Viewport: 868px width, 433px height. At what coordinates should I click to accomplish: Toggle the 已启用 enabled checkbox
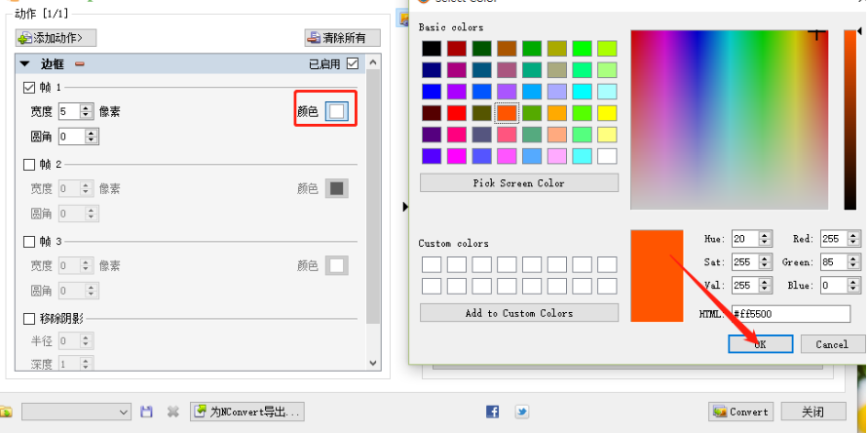click(x=353, y=64)
